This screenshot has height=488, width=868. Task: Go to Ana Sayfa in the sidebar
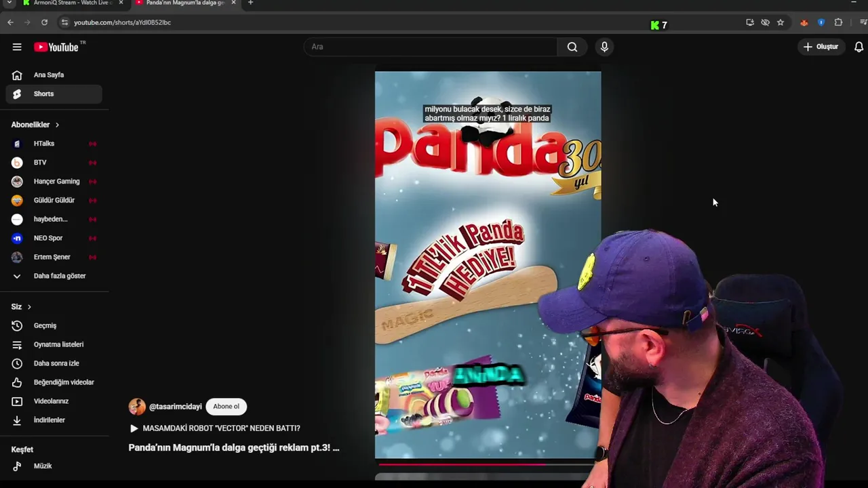tap(54, 75)
